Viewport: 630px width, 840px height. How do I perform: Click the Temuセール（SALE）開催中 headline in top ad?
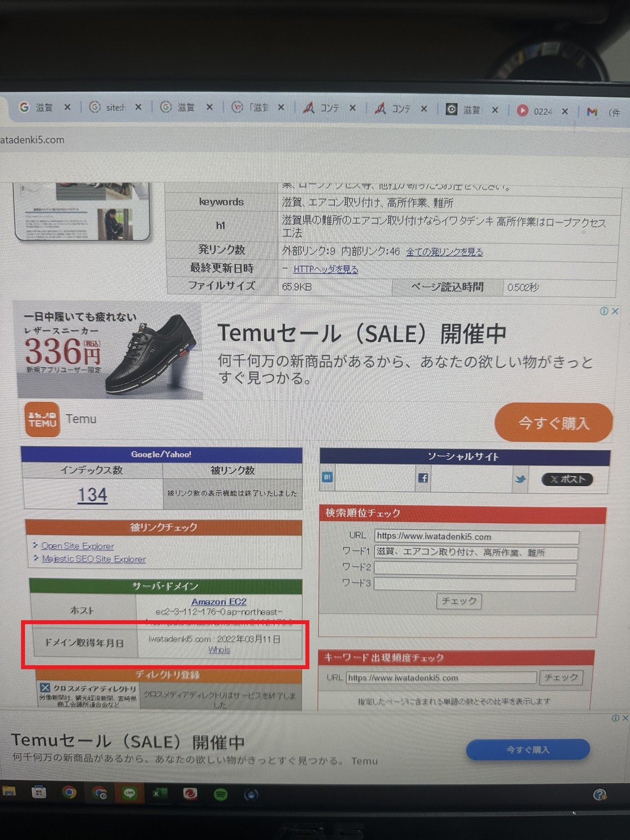pos(362,334)
